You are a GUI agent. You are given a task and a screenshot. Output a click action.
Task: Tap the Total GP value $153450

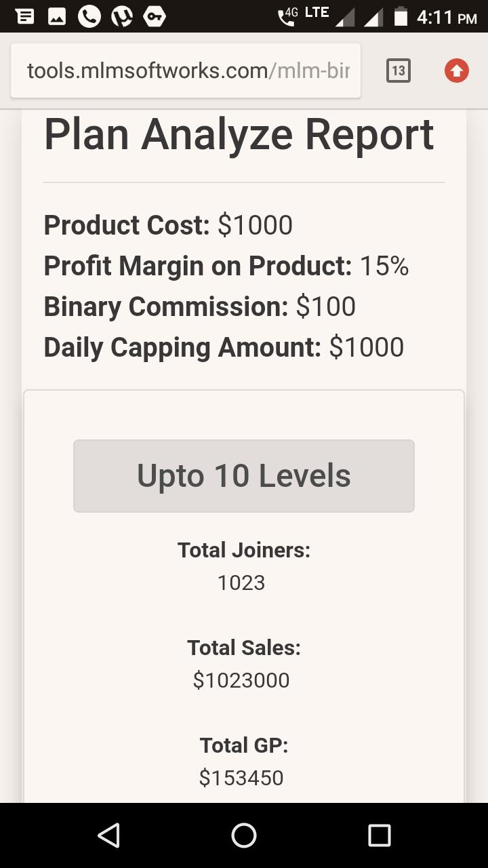coord(241,778)
